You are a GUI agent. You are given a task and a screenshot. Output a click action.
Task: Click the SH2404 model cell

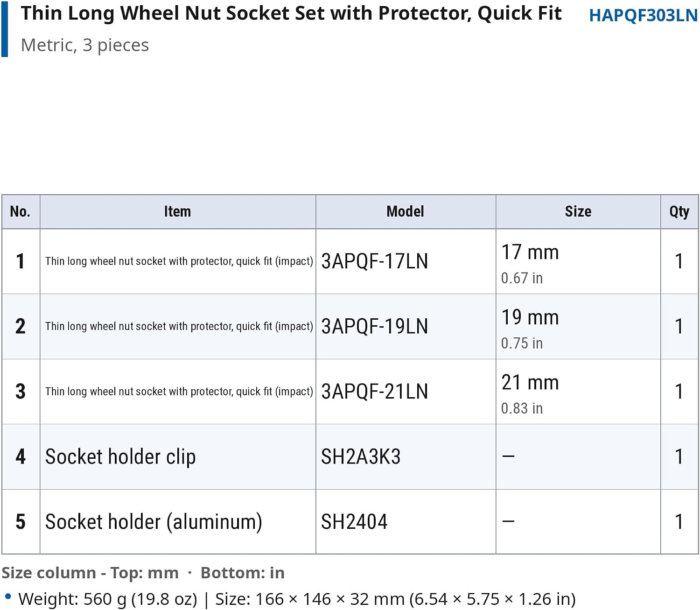coord(406,521)
